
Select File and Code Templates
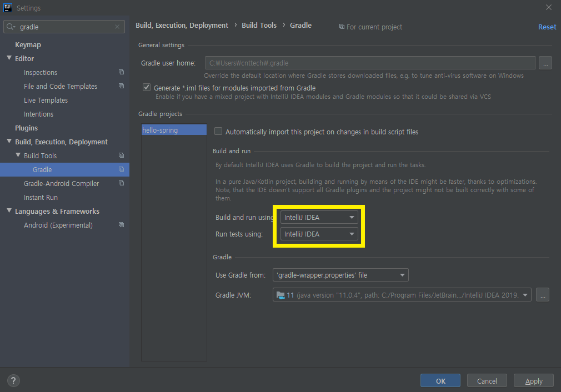click(61, 87)
